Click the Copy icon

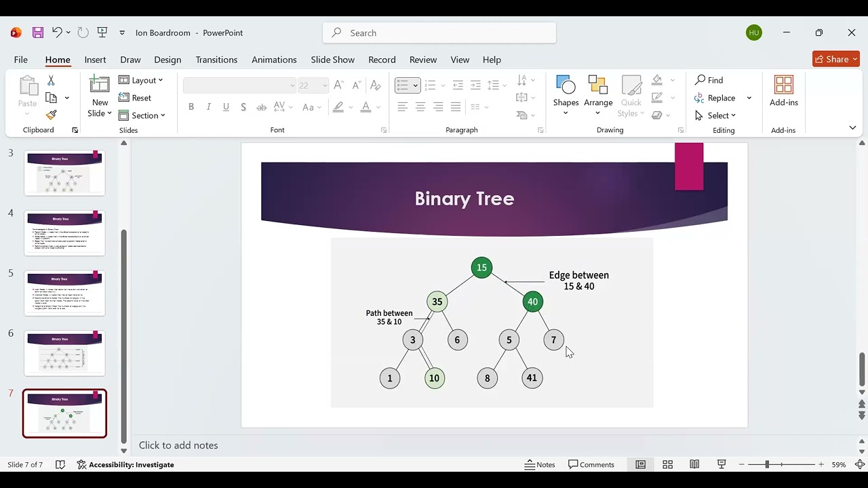point(51,98)
